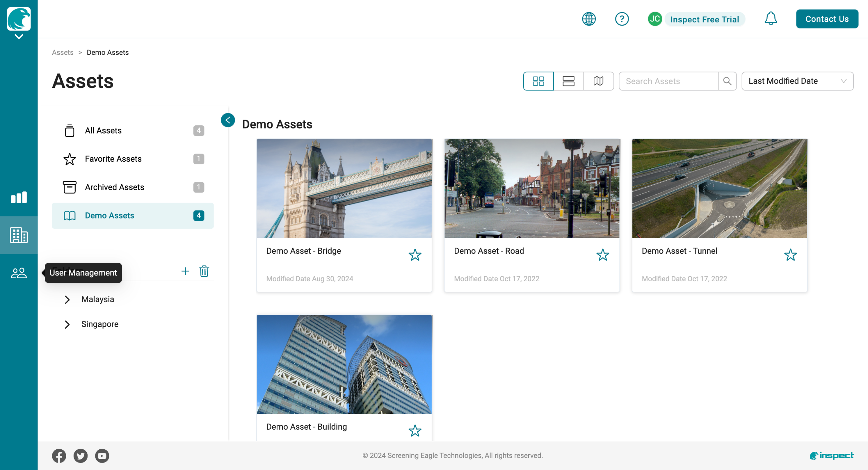Open the language globe icon
868x470 pixels.
click(589, 19)
